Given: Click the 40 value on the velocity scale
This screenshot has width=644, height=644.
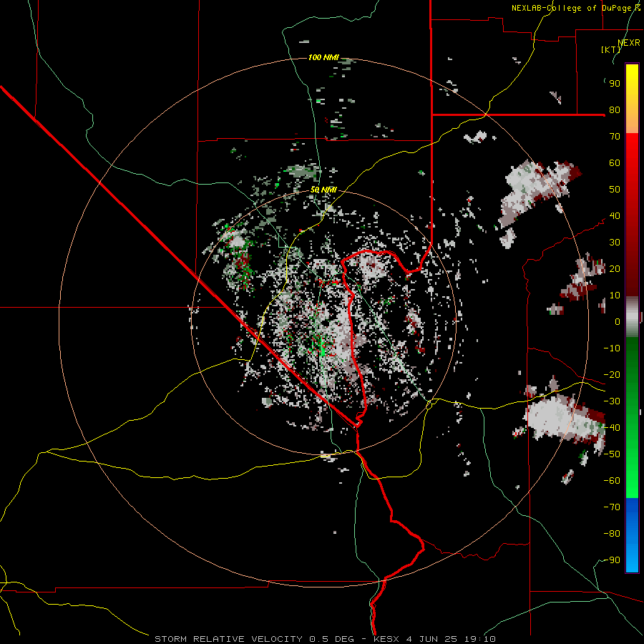Looking at the screenshot, I should pyautogui.click(x=615, y=215).
